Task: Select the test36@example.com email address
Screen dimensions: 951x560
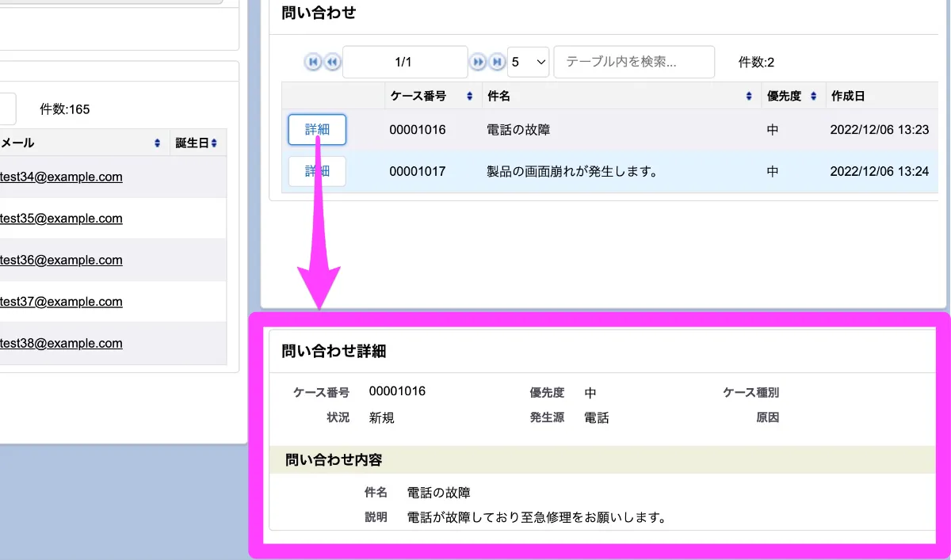Action: [x=62, y=260]
